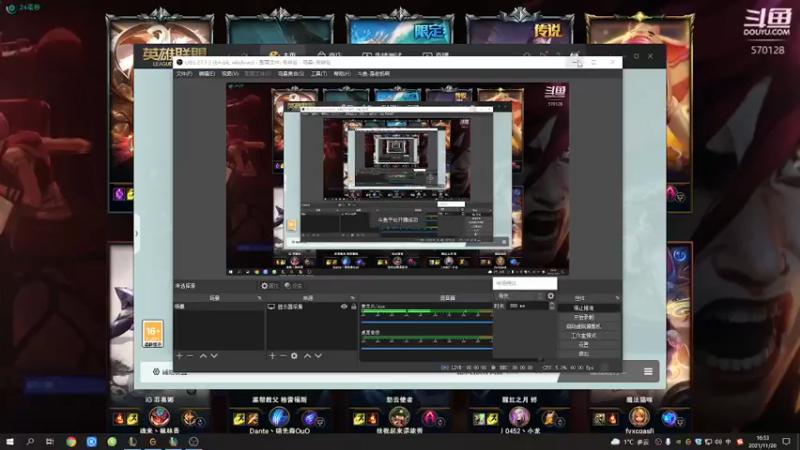This screenshot has width=800, height=450.
Task: Open the 编辑(E) menu in OBS
Action: 207,74
